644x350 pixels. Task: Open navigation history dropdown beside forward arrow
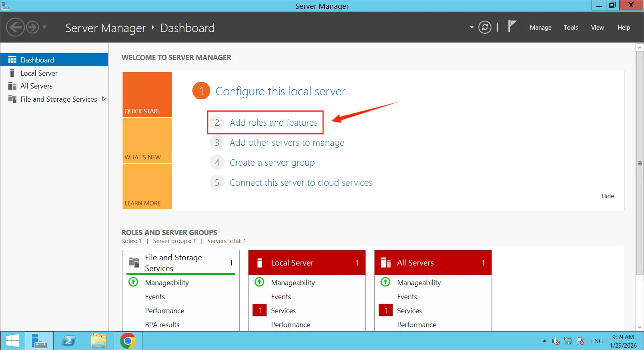(x=44, y=27)
